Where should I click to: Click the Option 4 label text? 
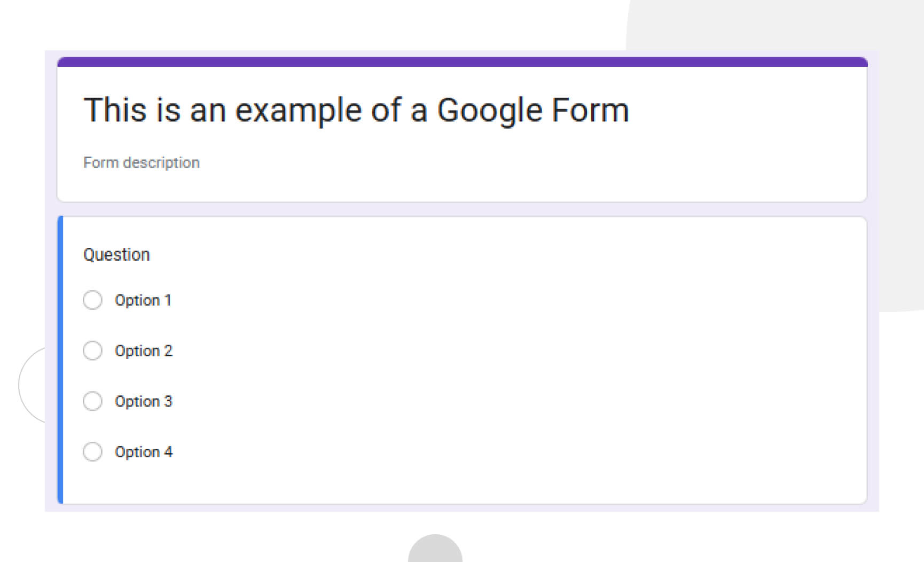(144, 451)
